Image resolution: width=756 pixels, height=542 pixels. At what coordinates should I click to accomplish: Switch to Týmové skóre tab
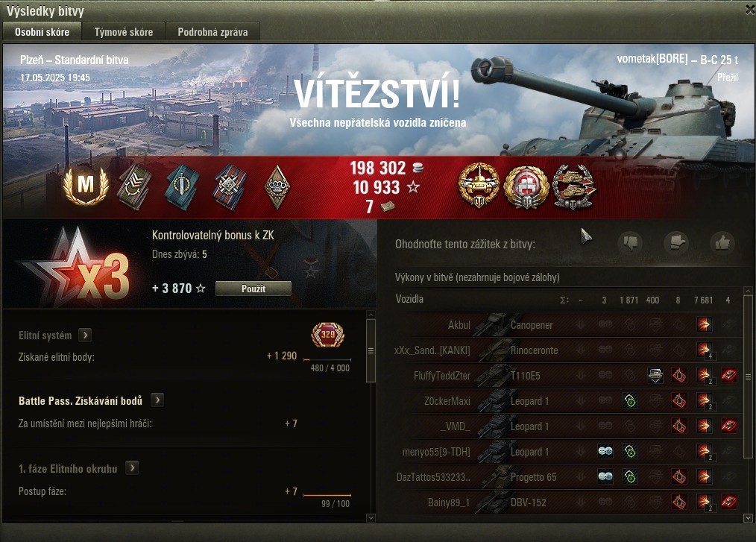pyautogui.click(x=124, y=32)
